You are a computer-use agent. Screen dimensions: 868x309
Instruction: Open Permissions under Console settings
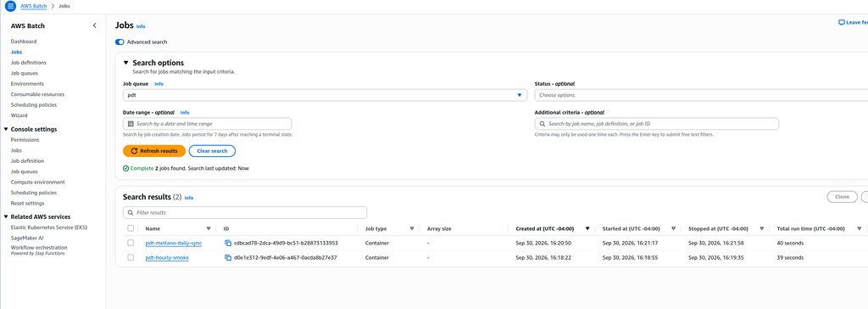pyautogui.click(x=25, y=140)
